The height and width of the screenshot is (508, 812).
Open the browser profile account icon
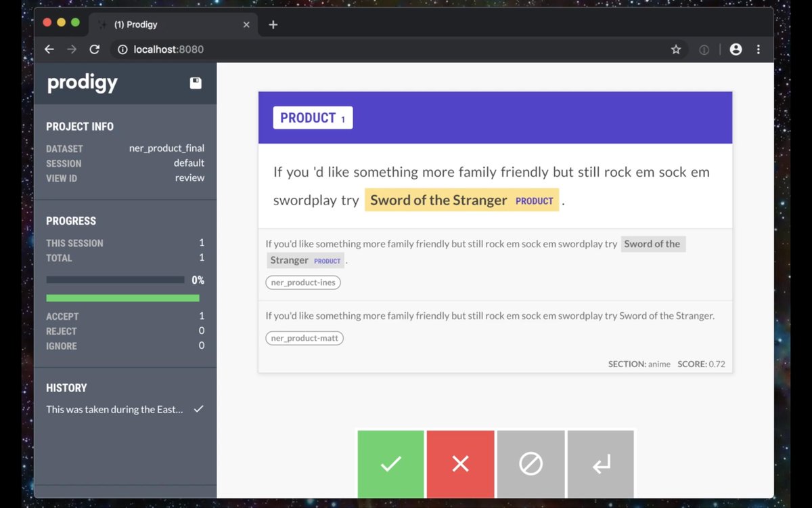(x=736, y=49)
